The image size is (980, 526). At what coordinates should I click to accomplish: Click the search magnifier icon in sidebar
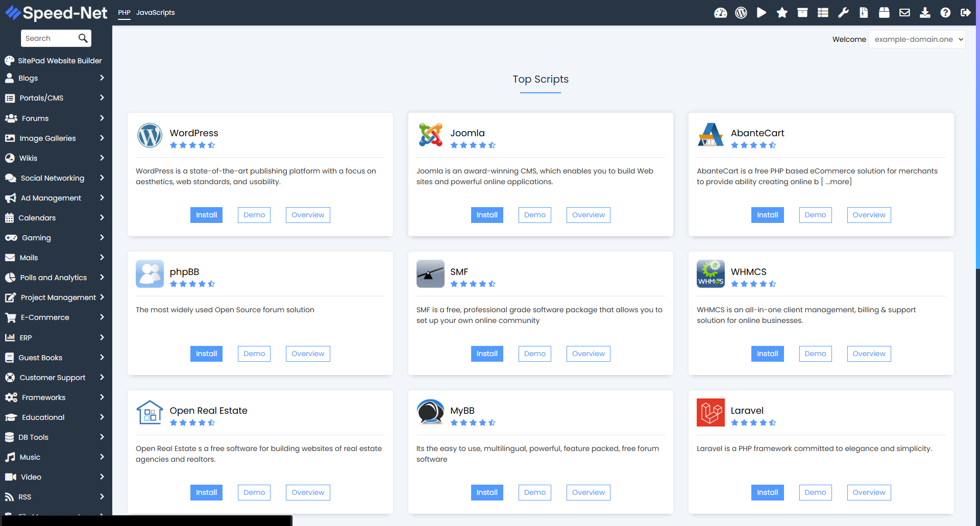pos(83,38)
